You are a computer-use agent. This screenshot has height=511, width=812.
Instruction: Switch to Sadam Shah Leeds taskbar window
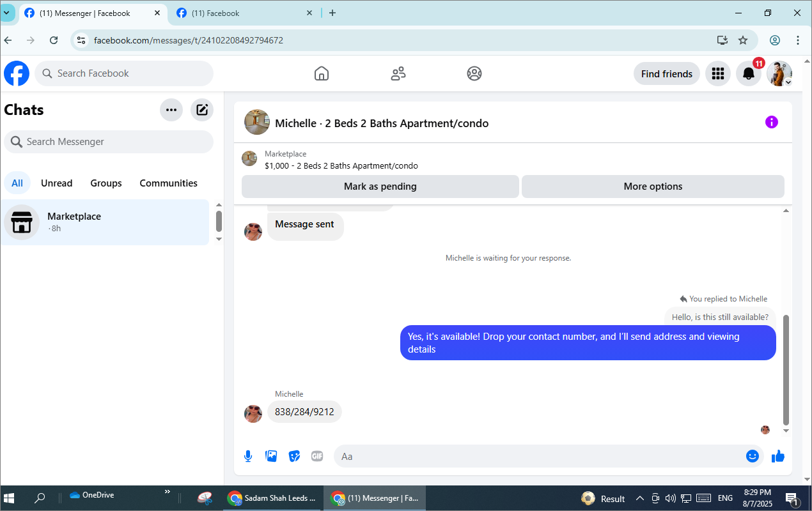(x=274, y=498)
